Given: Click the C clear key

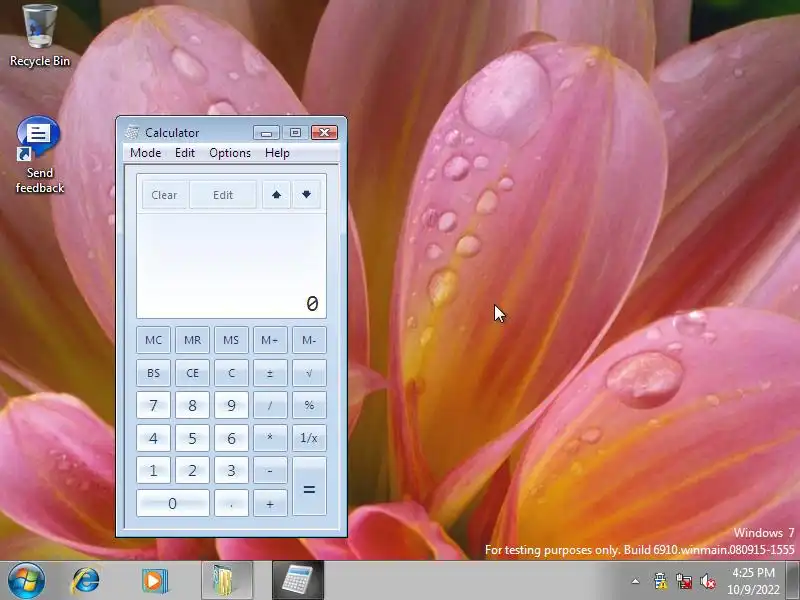Looking at the screenshot, I should (231, 372).
